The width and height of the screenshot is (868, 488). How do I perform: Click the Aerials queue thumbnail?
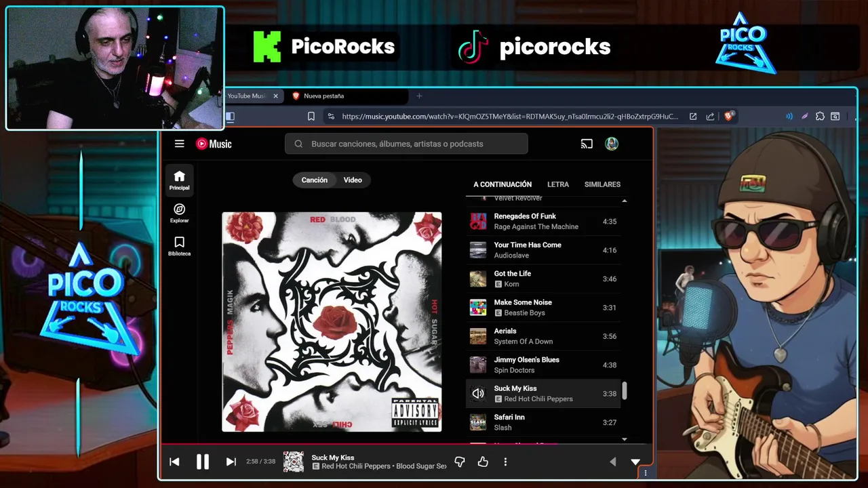click(x=478, y=336)
